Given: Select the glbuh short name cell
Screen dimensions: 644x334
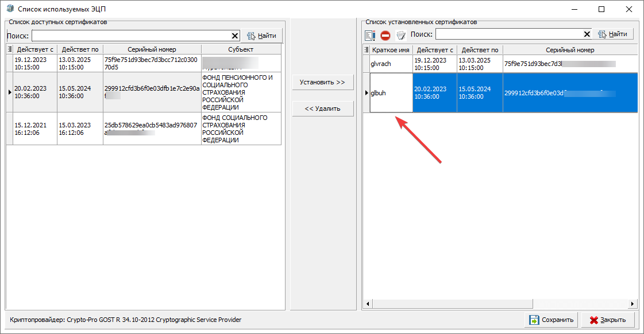Looking at the screenshot, I should pos(391,93).
